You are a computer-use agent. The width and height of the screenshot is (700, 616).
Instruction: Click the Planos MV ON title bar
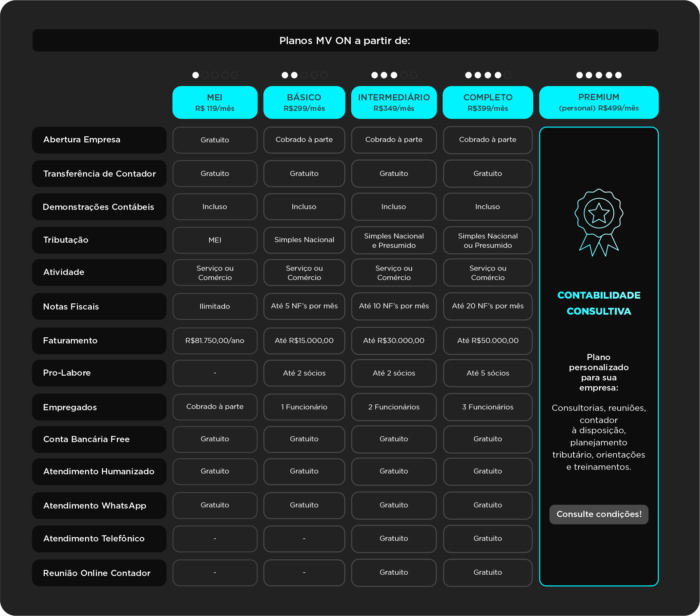coord(345,40)
